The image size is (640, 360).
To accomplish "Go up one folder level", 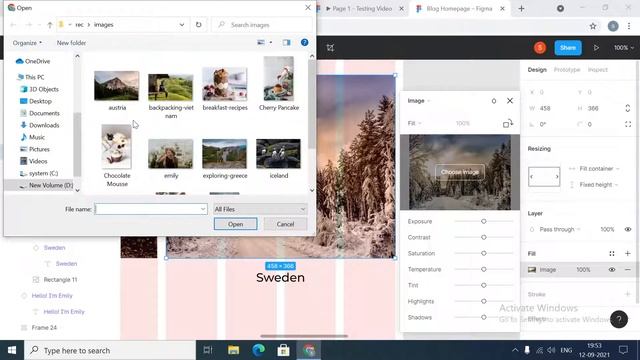I will [50, 25].
